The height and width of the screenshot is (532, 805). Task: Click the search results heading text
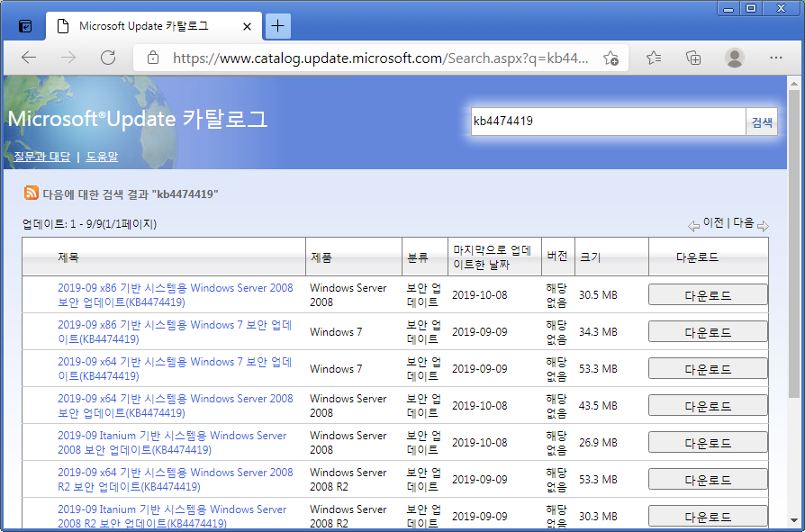coord(131,194)
